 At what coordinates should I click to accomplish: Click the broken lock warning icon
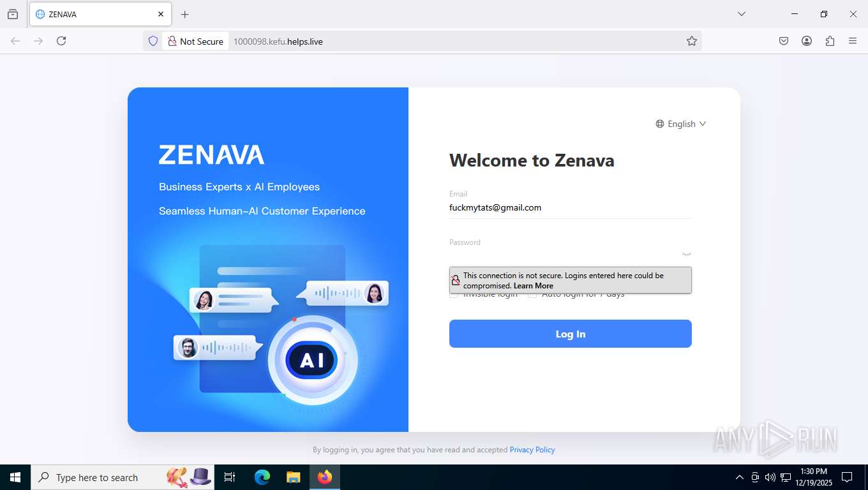pyautogui.click(x=456, y=280)
